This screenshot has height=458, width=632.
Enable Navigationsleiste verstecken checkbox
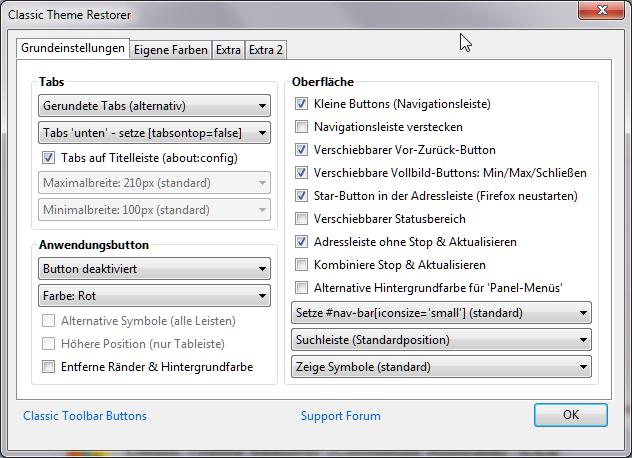(x=302, y=127)
